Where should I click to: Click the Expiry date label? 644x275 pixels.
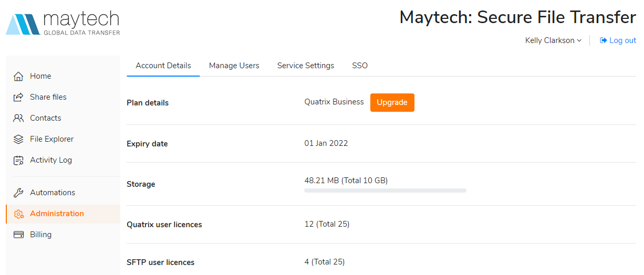[x=147, y=144]
